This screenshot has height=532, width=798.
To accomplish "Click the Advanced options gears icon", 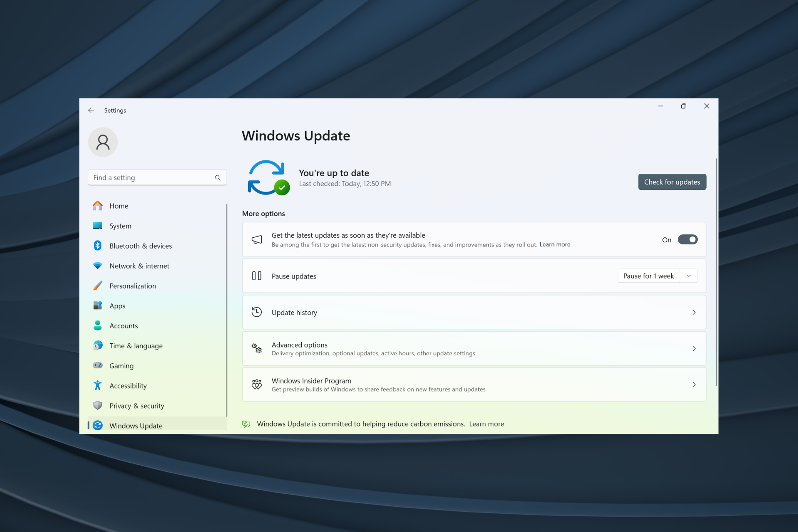I will tap(257, 348).
